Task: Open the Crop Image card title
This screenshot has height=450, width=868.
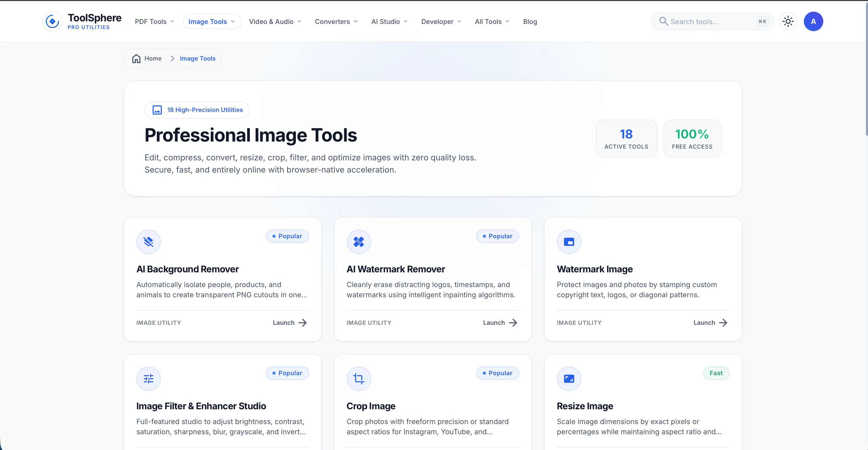Action: [x=371, y=406]
